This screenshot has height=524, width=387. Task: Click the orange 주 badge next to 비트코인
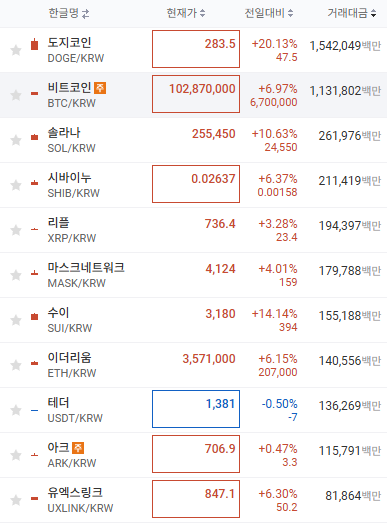[100, 88]
